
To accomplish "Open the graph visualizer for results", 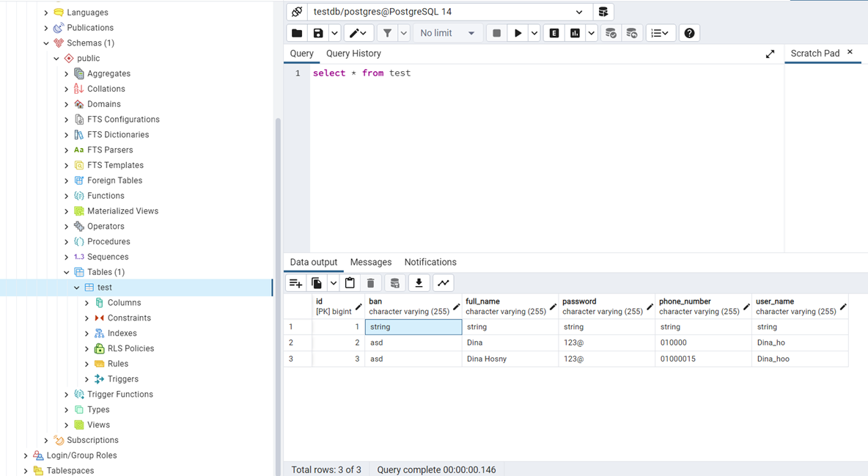I will [443, 282].
